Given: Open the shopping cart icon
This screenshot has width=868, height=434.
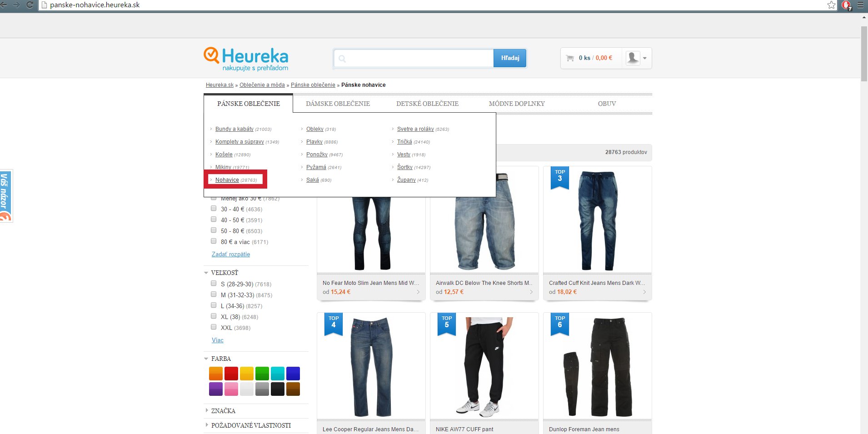Looking at the screenshot, I should click(570, 58).
